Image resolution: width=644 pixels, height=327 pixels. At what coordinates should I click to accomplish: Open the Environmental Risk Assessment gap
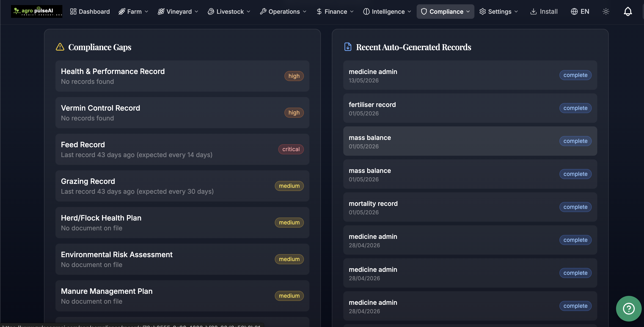pos(182,259)
